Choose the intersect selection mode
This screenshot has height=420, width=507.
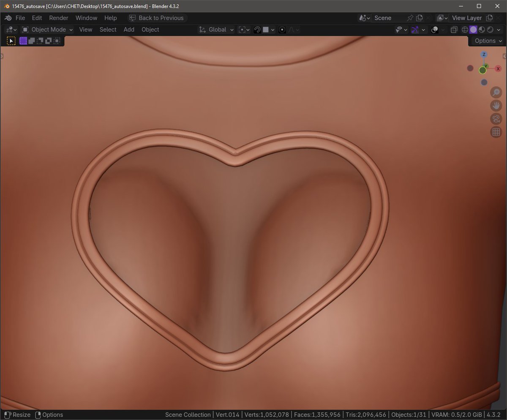[57, 41]
